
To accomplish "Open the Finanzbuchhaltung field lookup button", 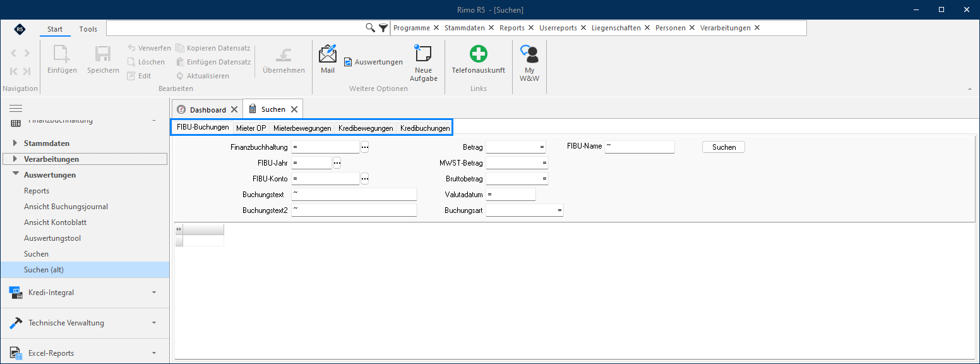I will (364, 147).
